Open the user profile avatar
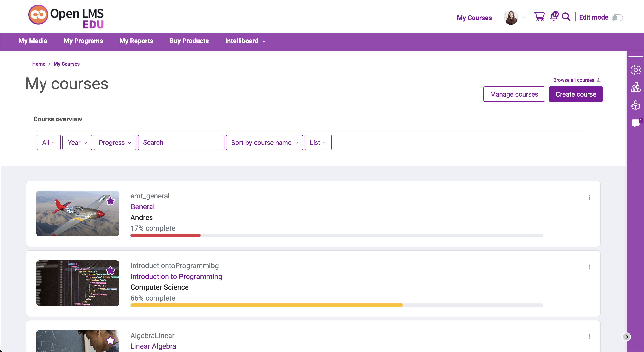Image resolution: width=644 pixels, height=352 pixels. click(x=511, y=18)
